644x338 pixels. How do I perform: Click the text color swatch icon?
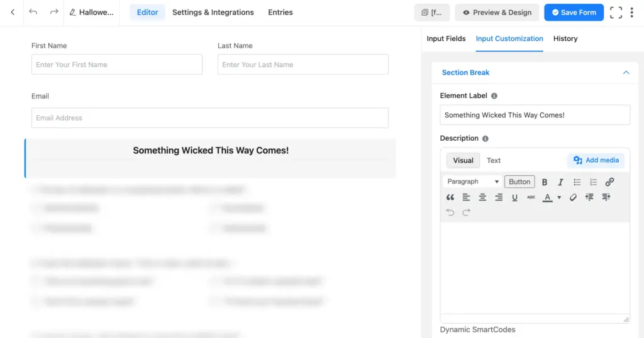coord(547,197)
